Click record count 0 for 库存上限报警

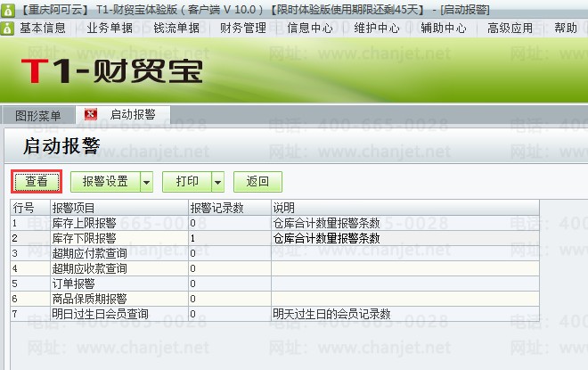[230, 223]
